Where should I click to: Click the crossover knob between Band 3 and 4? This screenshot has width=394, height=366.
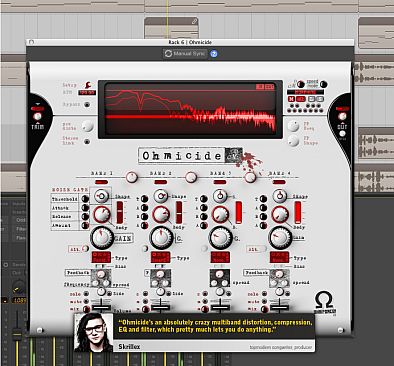click(x=250, y=177)
